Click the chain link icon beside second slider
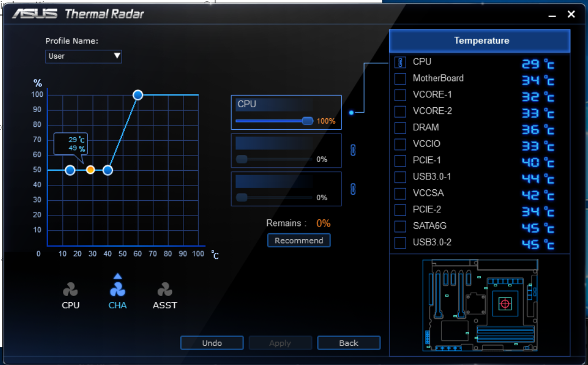Image resolution: width=588 pixels, height=365 pixels. click(353, 150)
